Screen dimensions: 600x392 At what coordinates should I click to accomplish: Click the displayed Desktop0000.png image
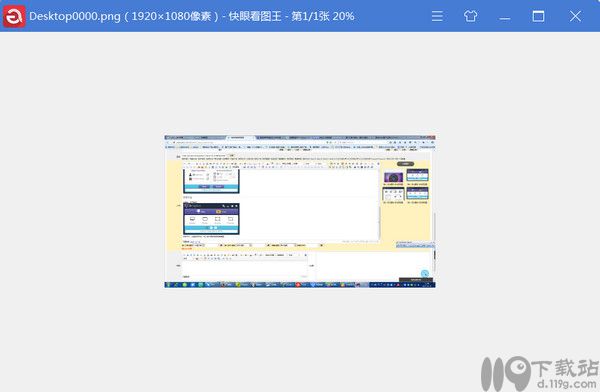click(x=300, y=211)
